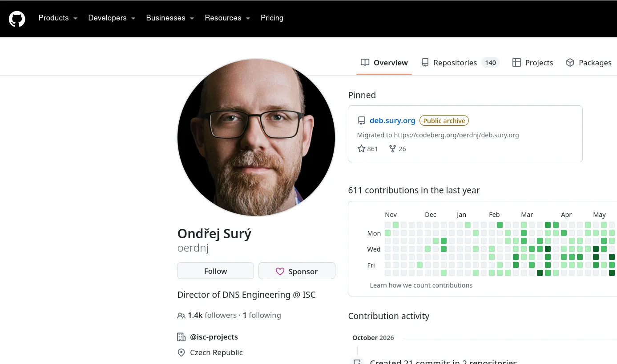Click the Mon row label in graph
The width and height of the screenshot is (617, 364).
[x=374, y=233]
